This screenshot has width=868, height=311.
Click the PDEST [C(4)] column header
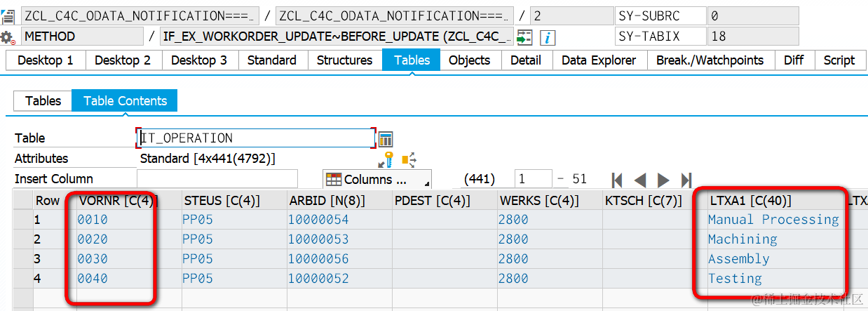tap(445, 201)
